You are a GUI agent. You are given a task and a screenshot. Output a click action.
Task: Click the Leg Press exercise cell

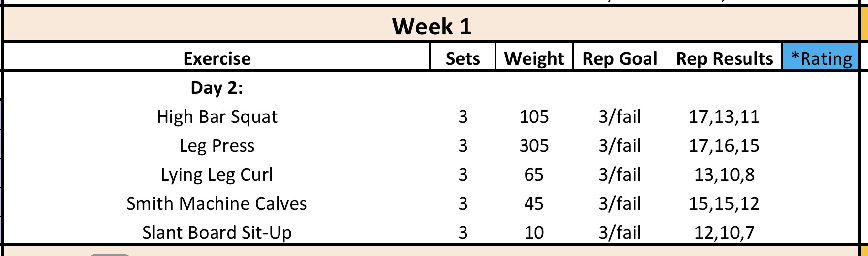pyautogui.click(x=217, y=145)
